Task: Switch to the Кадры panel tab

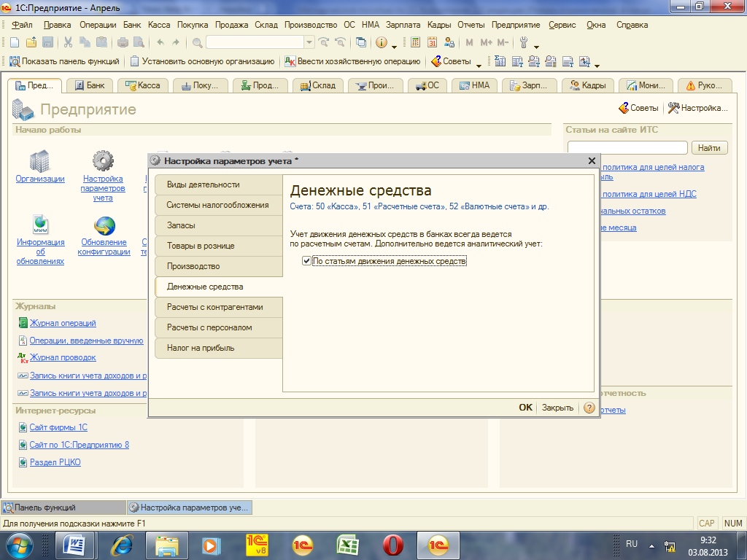Action: (589, 85)
